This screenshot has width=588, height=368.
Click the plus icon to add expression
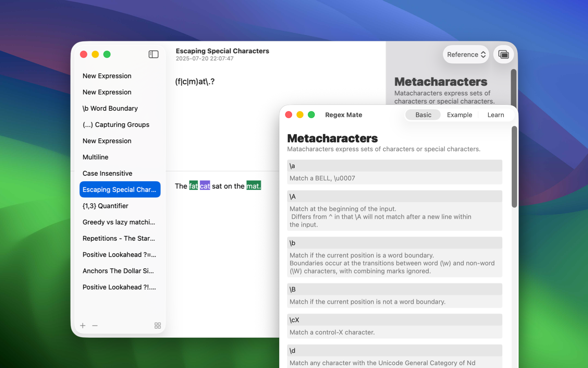[83, 325]
